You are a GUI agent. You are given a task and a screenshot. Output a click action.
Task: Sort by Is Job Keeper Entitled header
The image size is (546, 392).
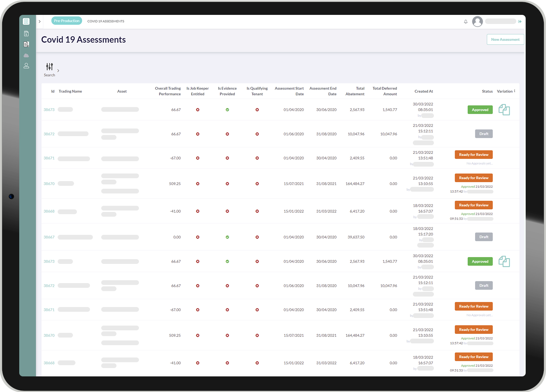click(x=198, y=91)
